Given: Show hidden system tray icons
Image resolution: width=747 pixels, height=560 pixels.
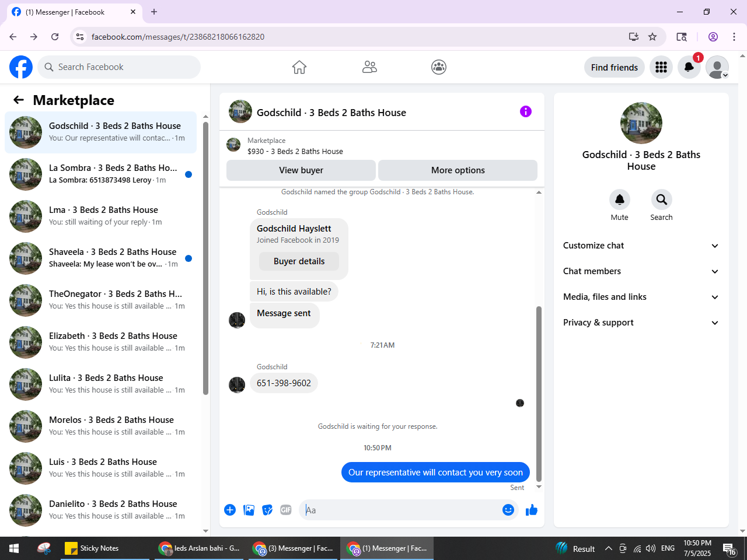Looking at the screenshot, I should (608, 548).
